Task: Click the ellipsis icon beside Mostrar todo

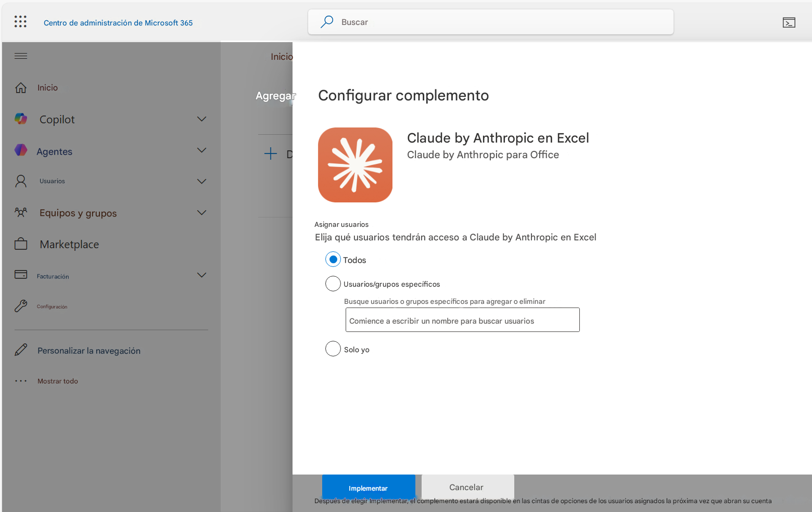Action: pos(21,381)
